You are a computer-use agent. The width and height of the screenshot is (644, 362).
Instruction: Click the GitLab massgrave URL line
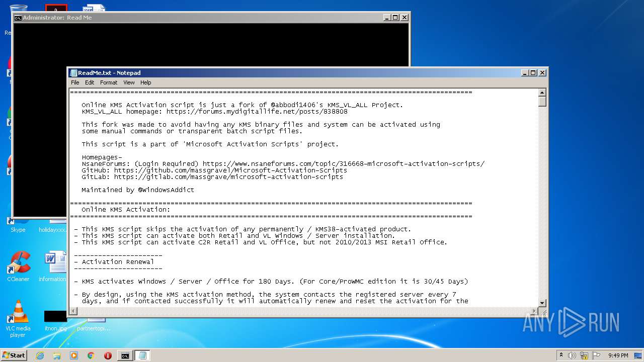[x=212, y=177]
